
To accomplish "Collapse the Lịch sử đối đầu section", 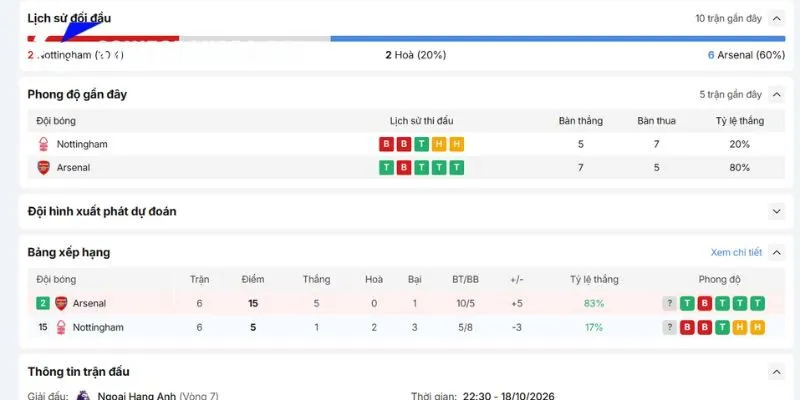I will (777, 19).
